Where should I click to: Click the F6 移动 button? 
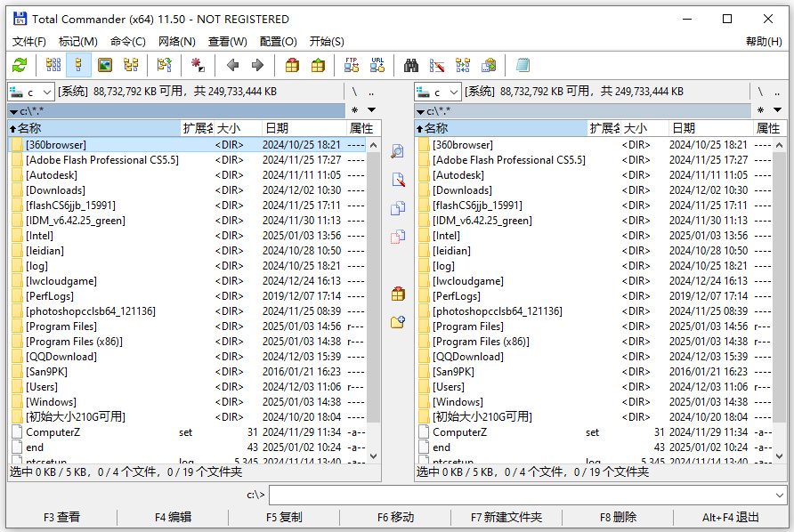pyautogui.click(x=395, y=517)
